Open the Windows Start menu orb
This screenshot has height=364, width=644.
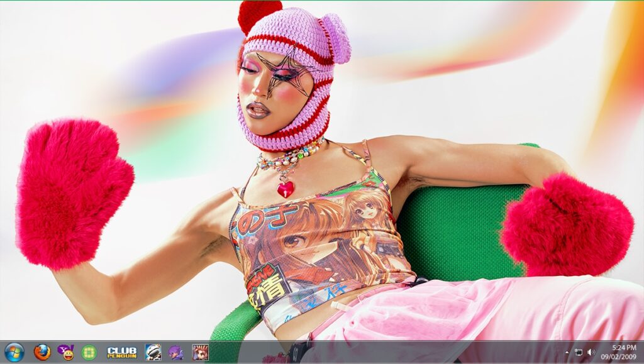click(14, 352)
